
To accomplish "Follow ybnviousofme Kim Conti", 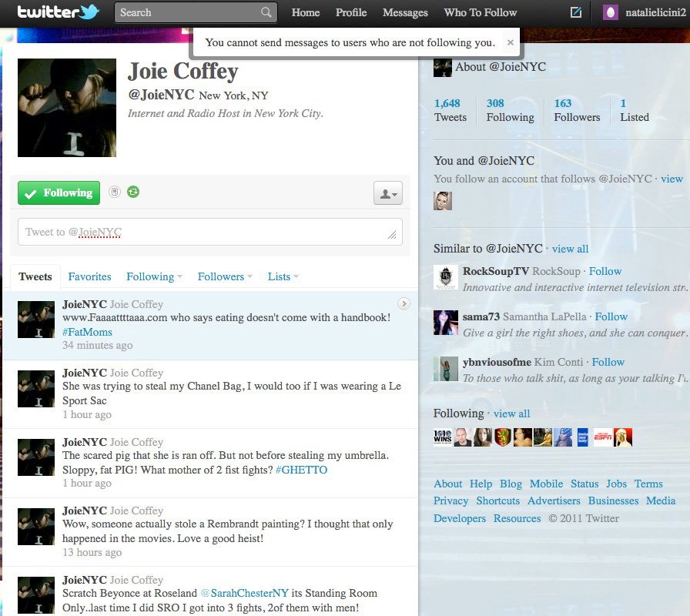I will pyautogui.click(x=608, y=362).
